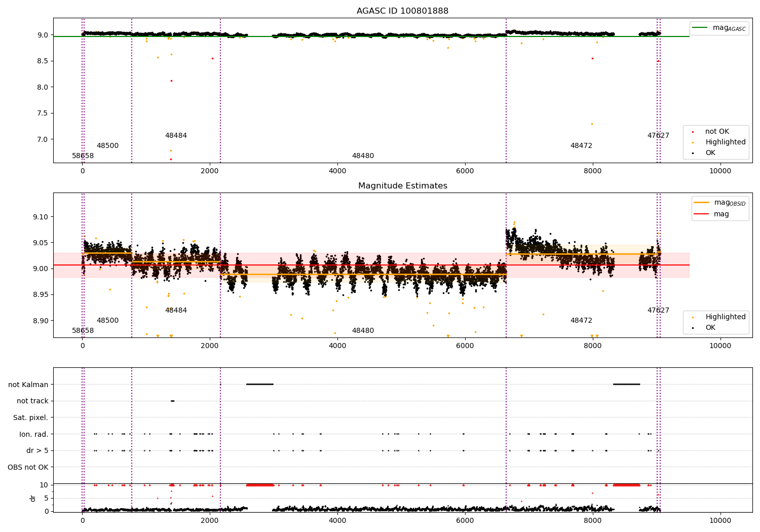Click obsid label 48472 in the top plot

click(x=581, y=146)
